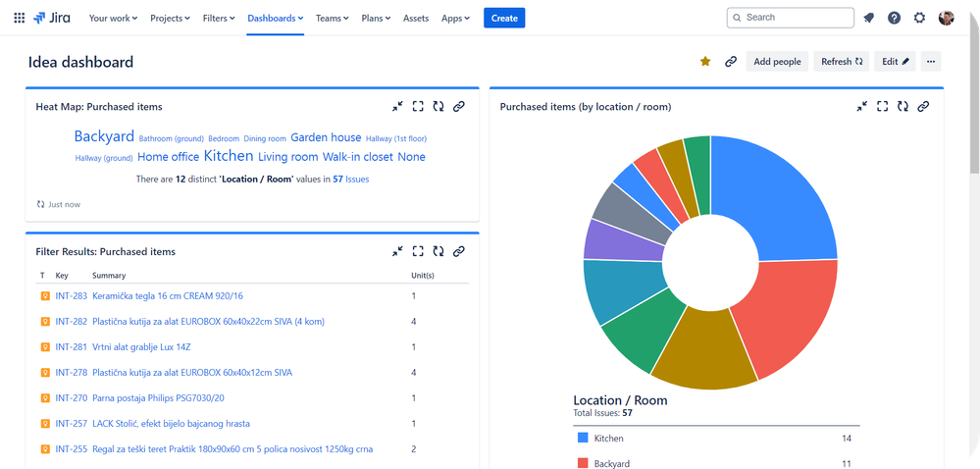Open the Filters dropdown menu
This screenshot has width=980, height=469.
tap(221, 18)
